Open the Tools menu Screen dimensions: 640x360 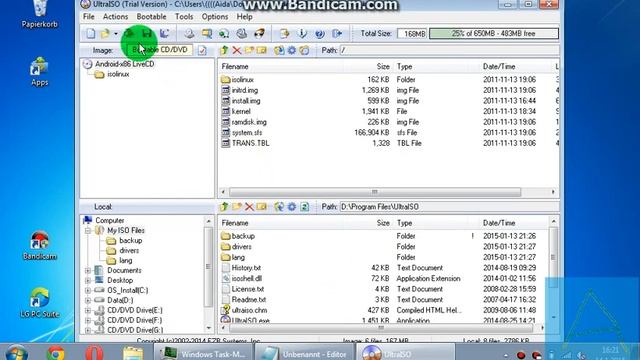coord(184,17)
